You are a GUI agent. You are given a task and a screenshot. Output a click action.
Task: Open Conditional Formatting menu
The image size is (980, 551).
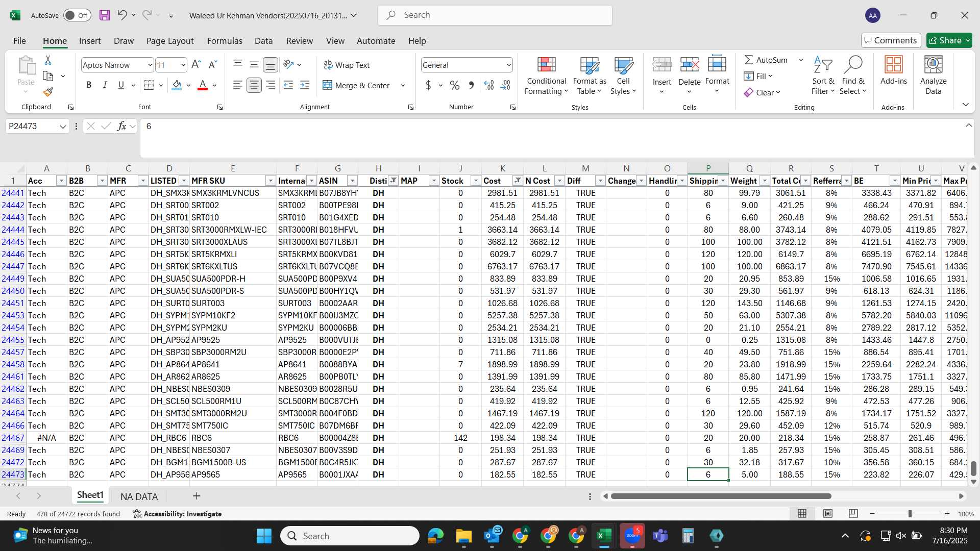[546, 76]
